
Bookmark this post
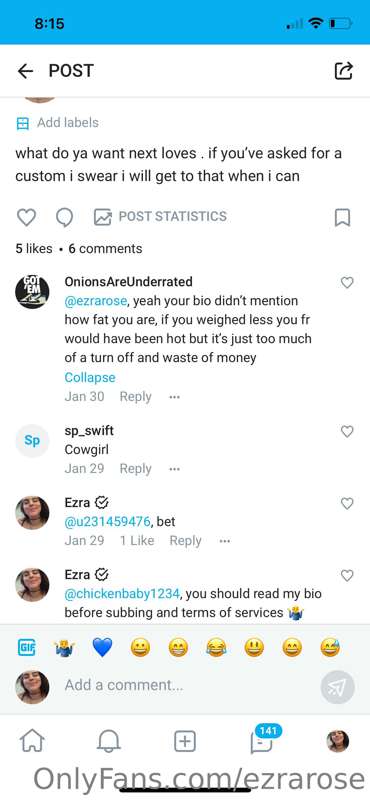pos(342,218)
